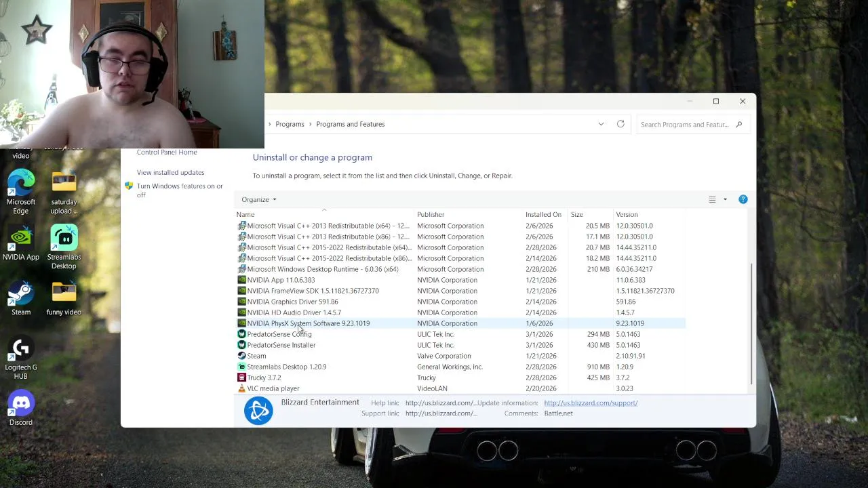The image size is (868, 488).
Task: Click the Change your view icon
Action: tap(712, 199)
